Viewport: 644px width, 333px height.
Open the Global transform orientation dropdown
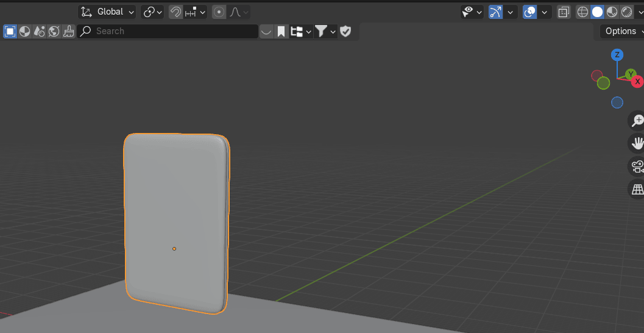[107, 12]
